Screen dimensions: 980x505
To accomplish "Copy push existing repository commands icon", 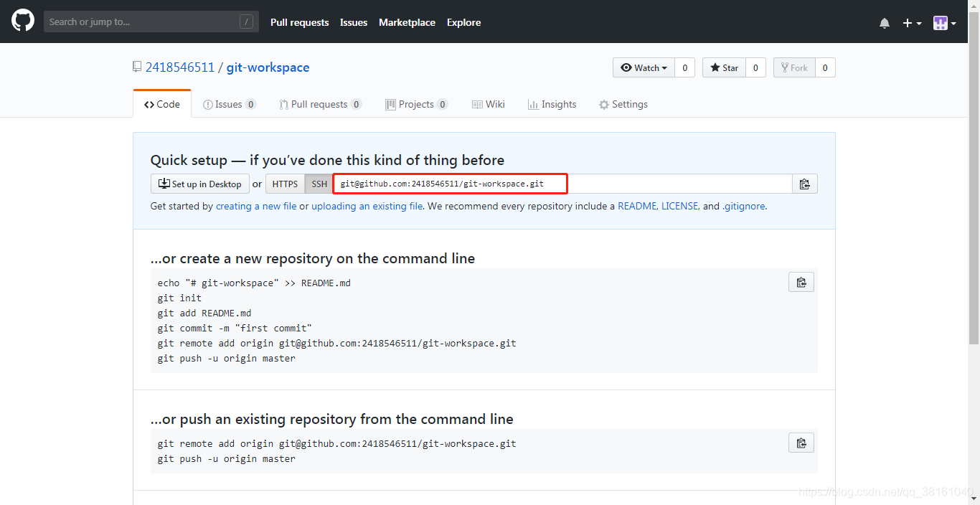I will pyautogui.click(x=801, y=443).
